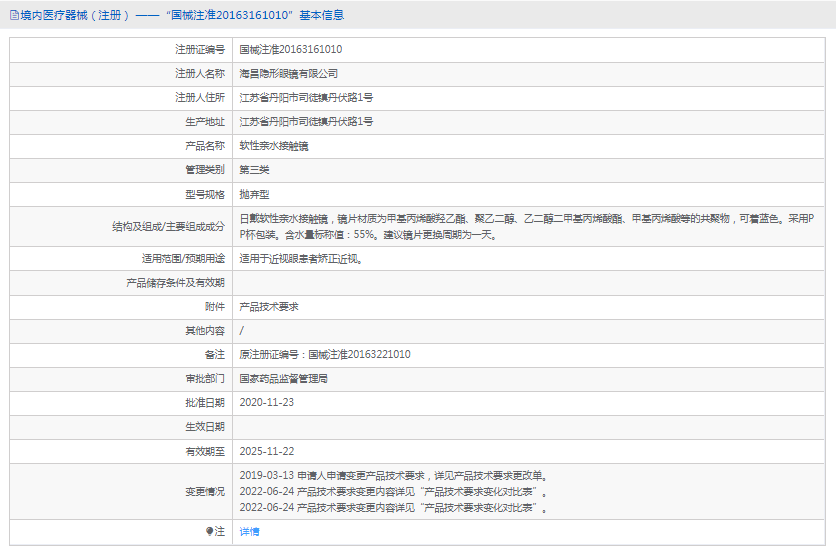Select registration number 国械注准20163161010 in table
This screenshot has height=551, width=836.
coord(290,49)
